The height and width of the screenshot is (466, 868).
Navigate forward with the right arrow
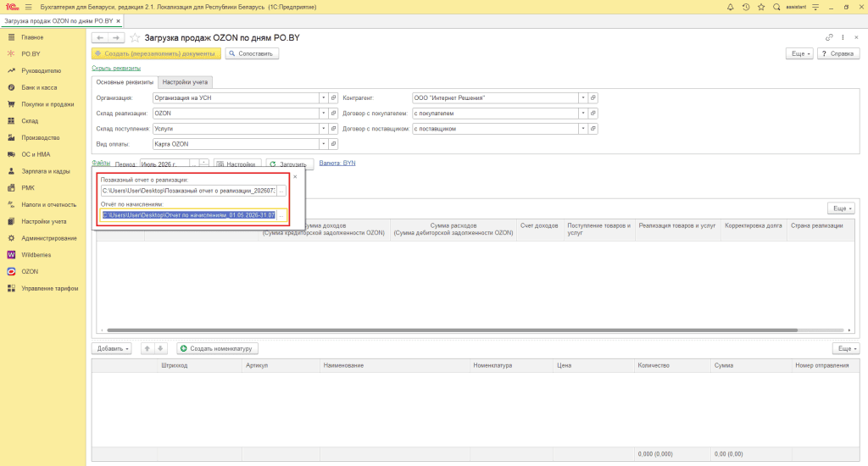pyautogui.click(x=116, y=37)
